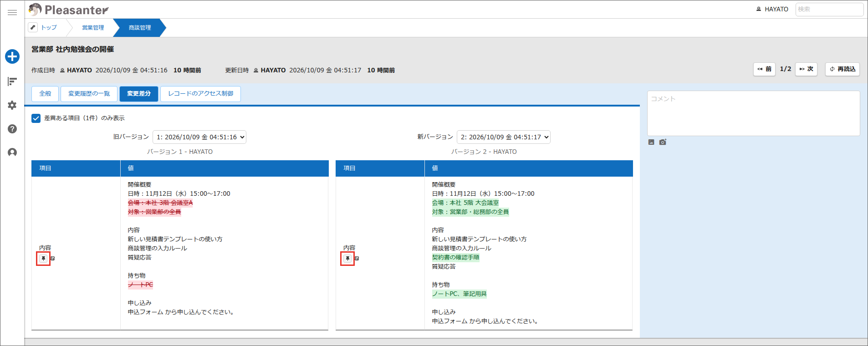Click the small icon beside the version 1 pin
This screenshot has height=346, width=868.
(x=52, y=258)
